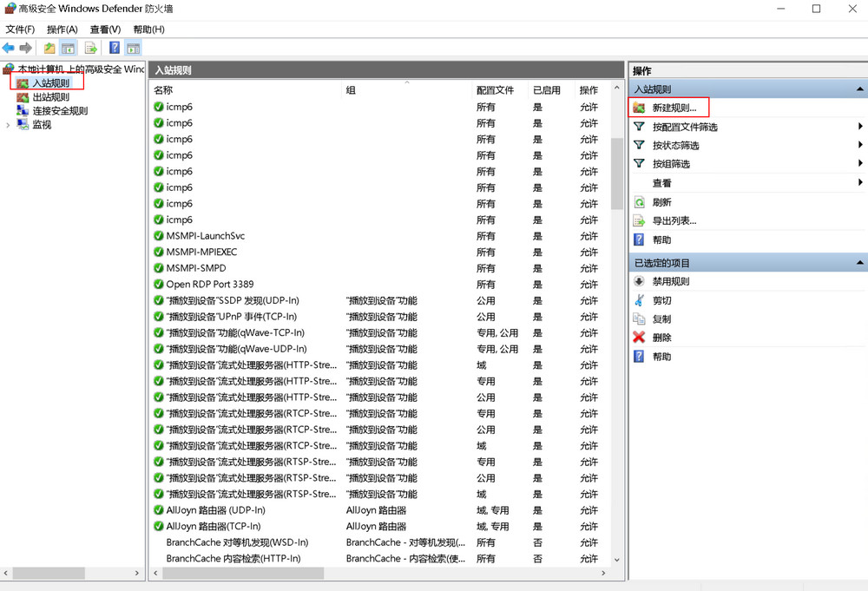Open the 查看(V) menu
The width and height of the screenshot is (868, 591).
[105, 30]
